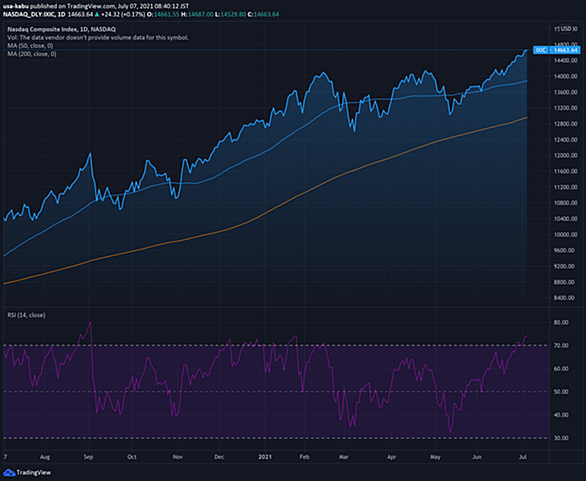Select the RSI (14, close) indicator label

click(x=26, y=315)
